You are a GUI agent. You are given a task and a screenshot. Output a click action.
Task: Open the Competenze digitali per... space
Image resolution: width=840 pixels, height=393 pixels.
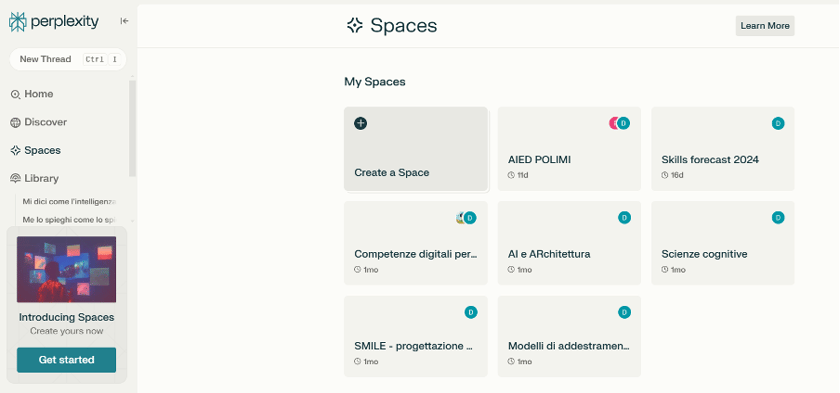[x=416, y=243]
